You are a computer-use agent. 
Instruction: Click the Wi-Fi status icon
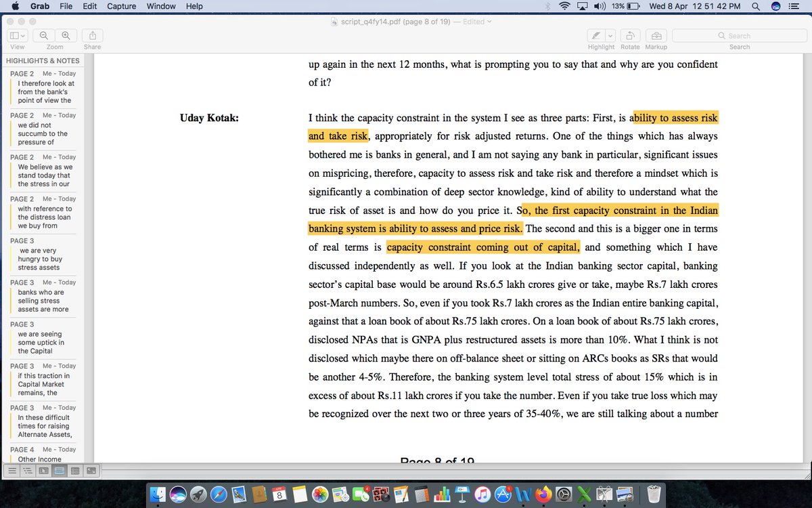(x=564, y=6)
